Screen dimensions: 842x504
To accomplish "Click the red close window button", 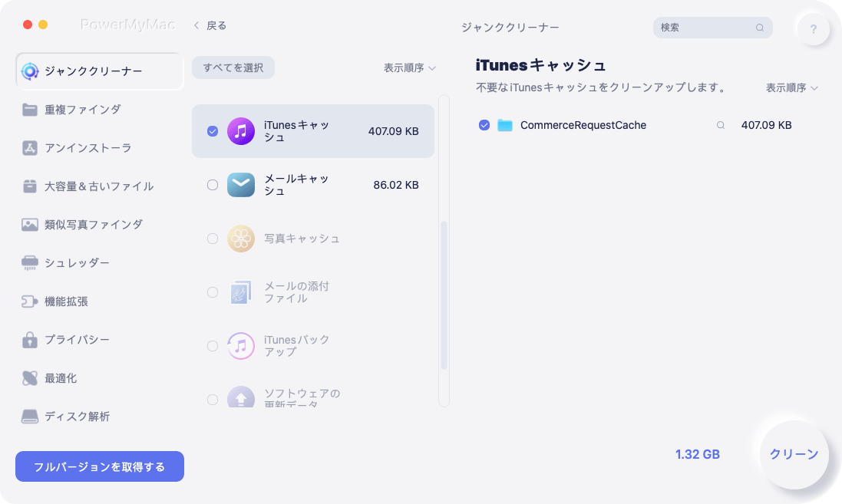I will tap(28, 25).
